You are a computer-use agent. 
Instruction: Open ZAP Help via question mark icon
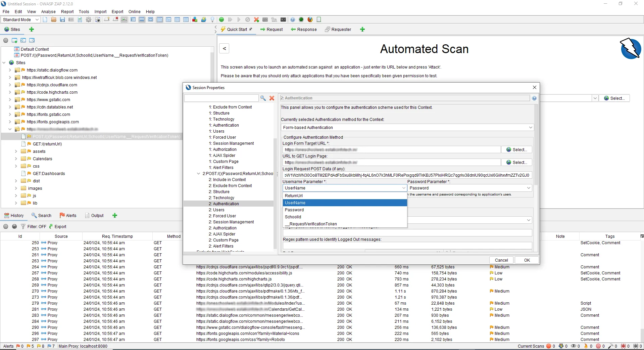point(292,19)
